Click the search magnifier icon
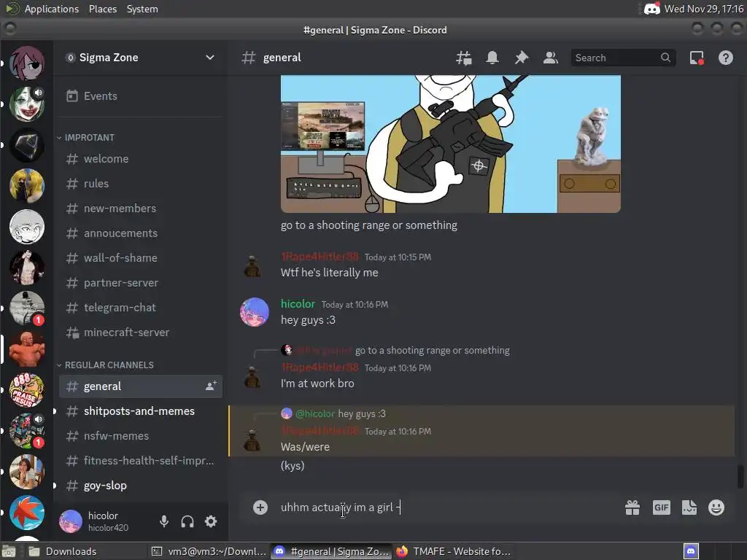The height and width of the screenshot is (560, 747). [x=665, y=58]
